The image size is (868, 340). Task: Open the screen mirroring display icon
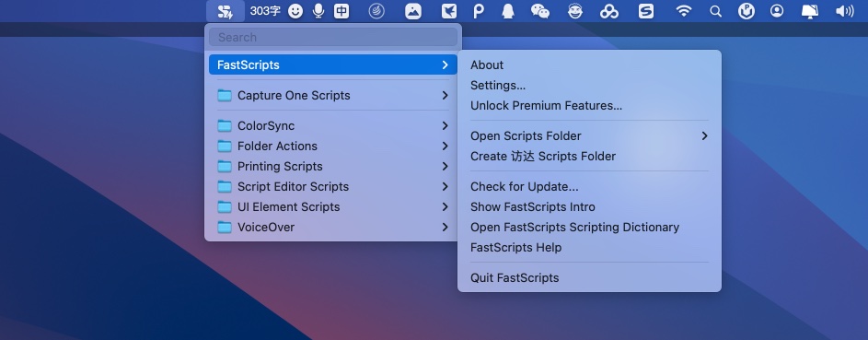click(810, 11)
